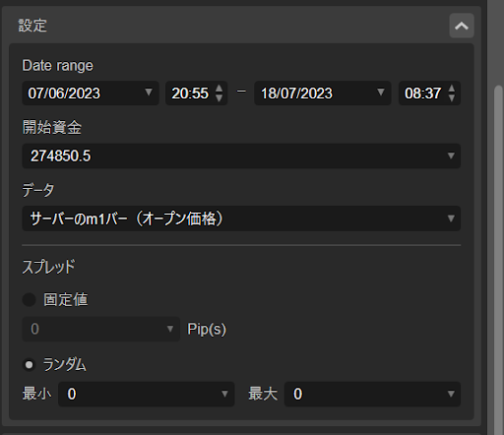The image size is (504, 435).
Task: Select the ランダム spread radio button
Action: 29,365
